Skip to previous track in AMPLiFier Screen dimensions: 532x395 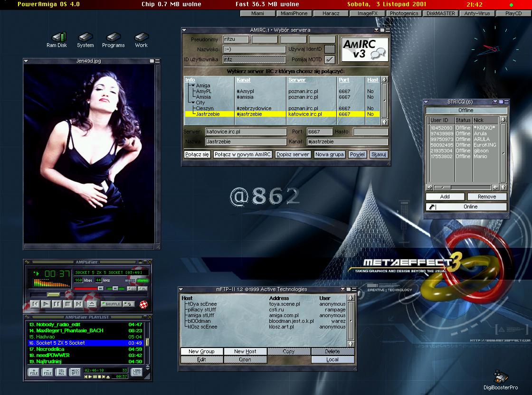[x=35, y=304]
